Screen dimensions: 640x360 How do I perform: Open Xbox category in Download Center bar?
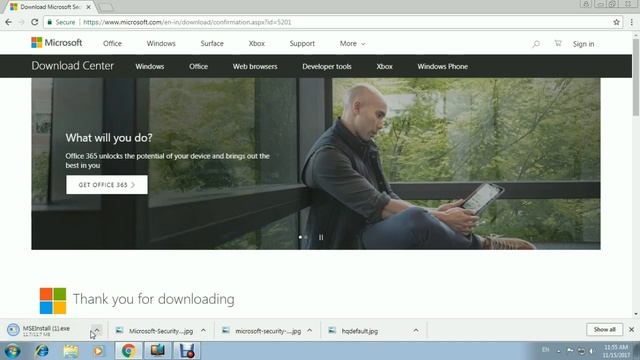tap(384, 67)
